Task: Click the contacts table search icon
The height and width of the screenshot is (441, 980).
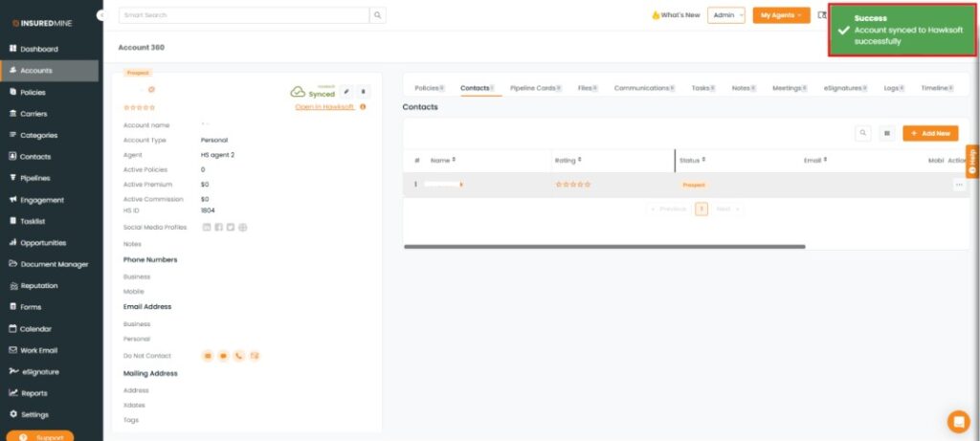Action: [x=863, y=133]
